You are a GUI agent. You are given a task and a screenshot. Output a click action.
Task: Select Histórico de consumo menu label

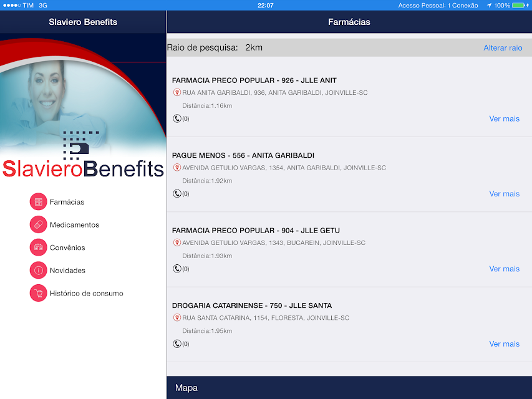[x=86, y=293]
